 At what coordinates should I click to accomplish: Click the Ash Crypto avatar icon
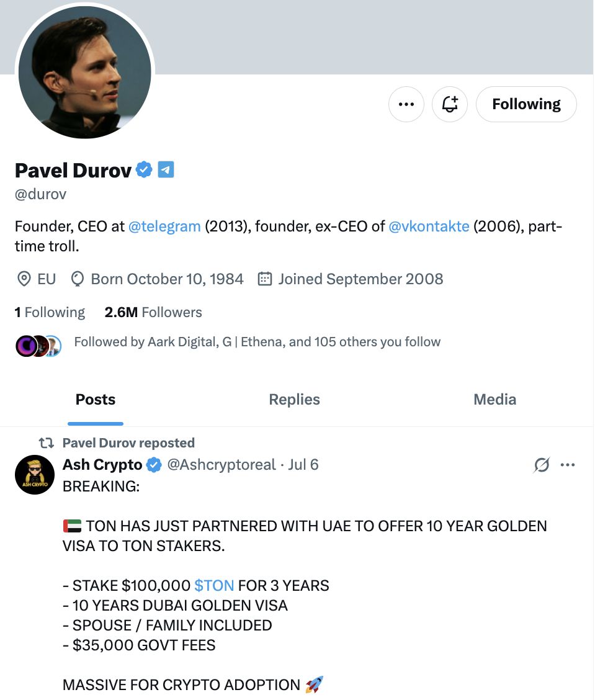(x=35, y=475)
